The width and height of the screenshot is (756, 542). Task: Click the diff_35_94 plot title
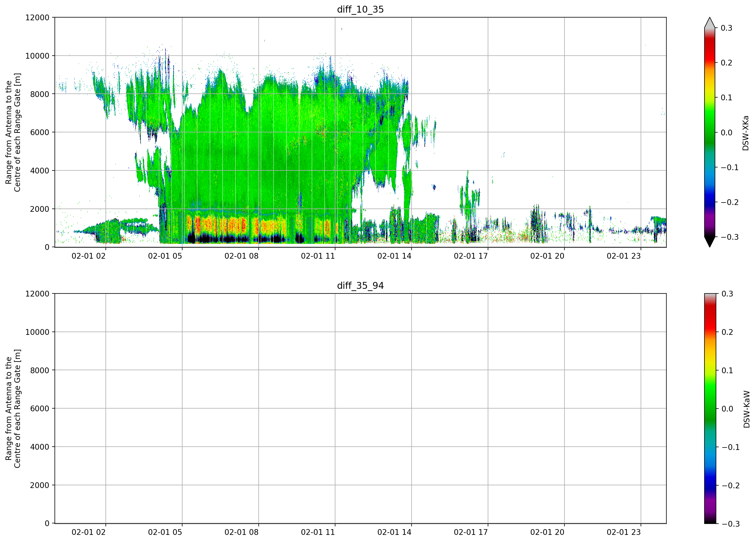360,286
